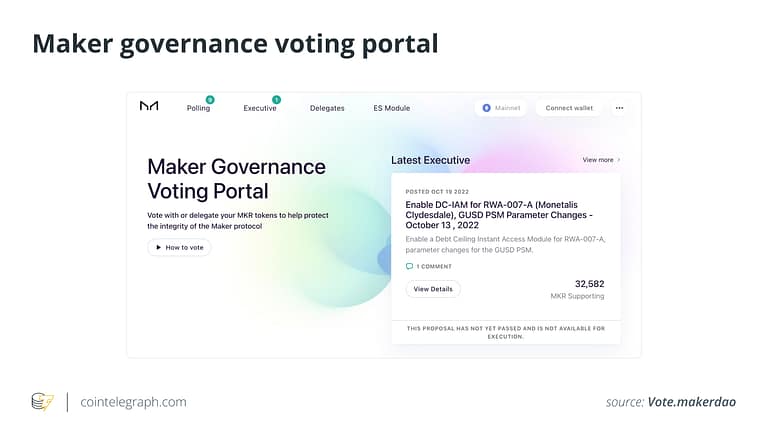
Task: Open the three-dot more options menu
Action: click(x=619, y=108)
